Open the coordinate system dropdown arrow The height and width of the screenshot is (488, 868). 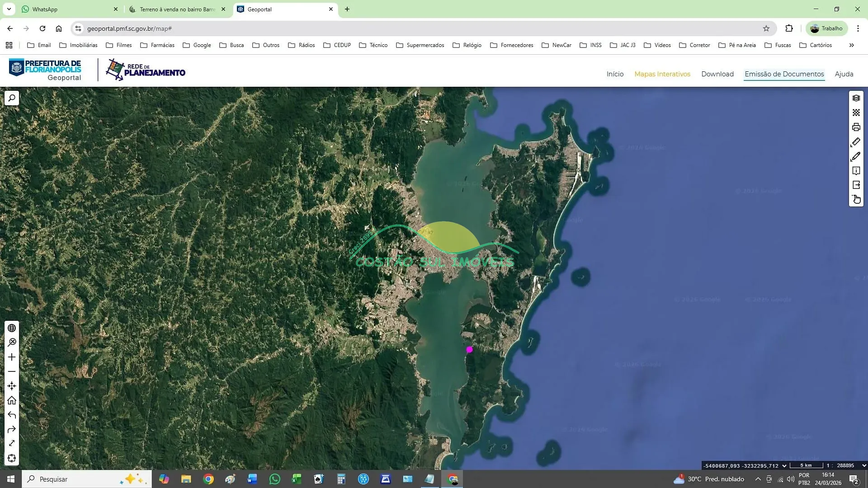(784, 465)
